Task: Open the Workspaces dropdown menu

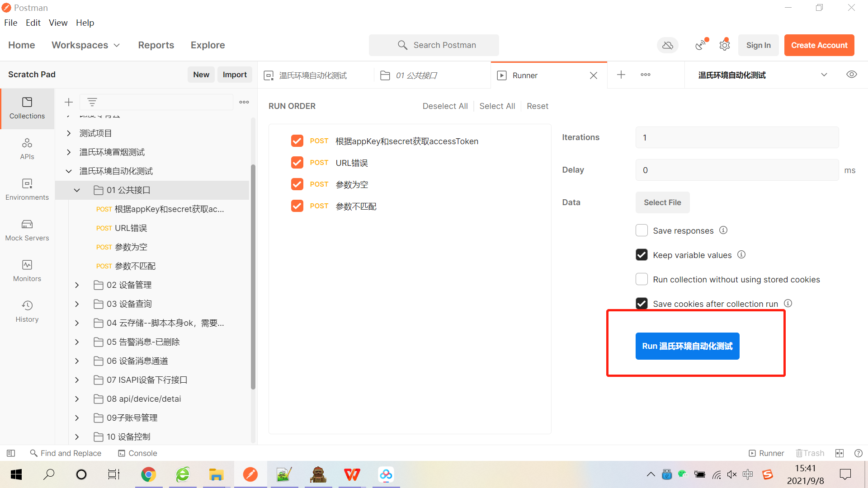Action: point(85,45)
